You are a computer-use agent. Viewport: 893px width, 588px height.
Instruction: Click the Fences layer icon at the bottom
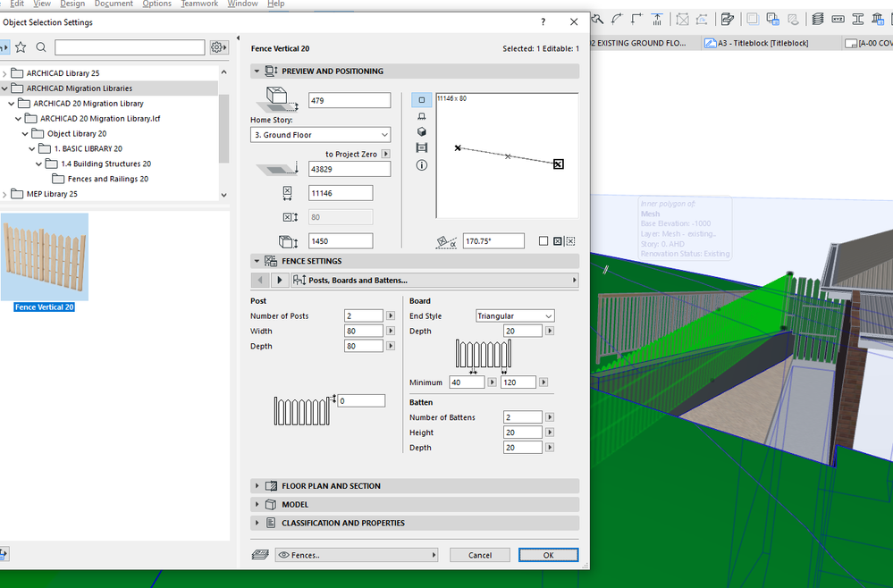(260, 554)
